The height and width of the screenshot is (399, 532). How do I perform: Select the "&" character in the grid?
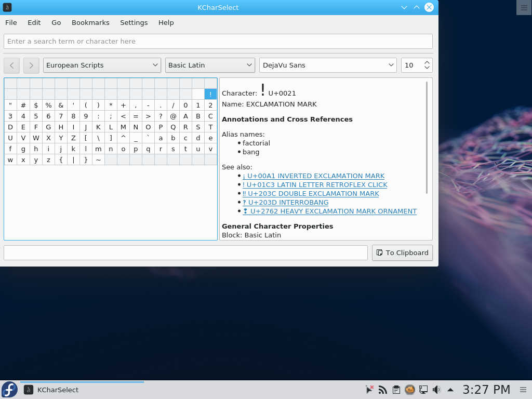[61, 105]
